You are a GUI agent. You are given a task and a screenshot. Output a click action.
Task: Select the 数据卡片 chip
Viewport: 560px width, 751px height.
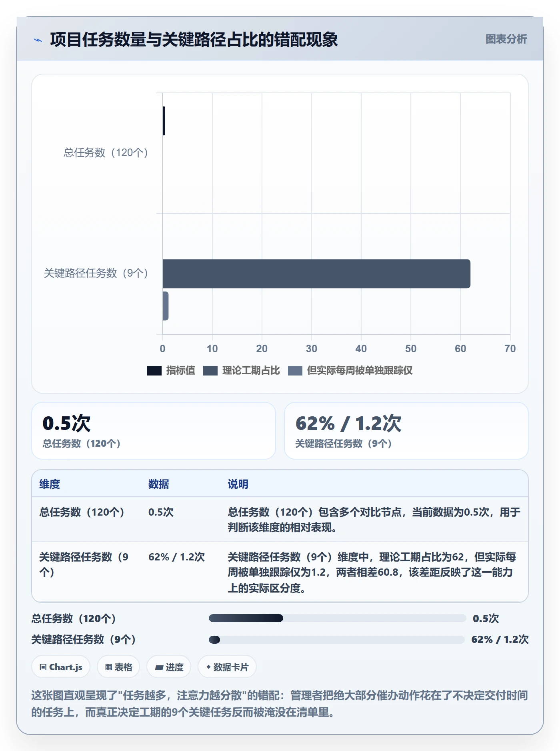pyautogui.click(x=227, y=667)
